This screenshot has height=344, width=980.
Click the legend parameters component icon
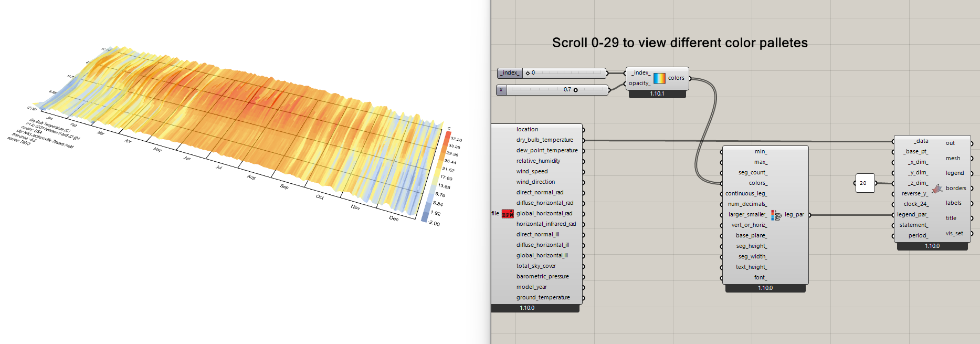point(776,215)
